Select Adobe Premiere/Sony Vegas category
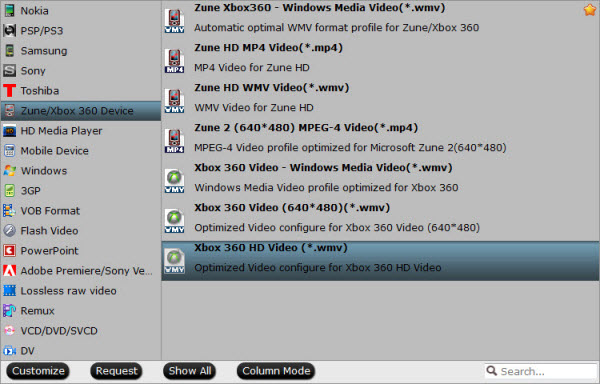Image resolution: width=600 pixels, height=384 pixels. tap(81, 270)
